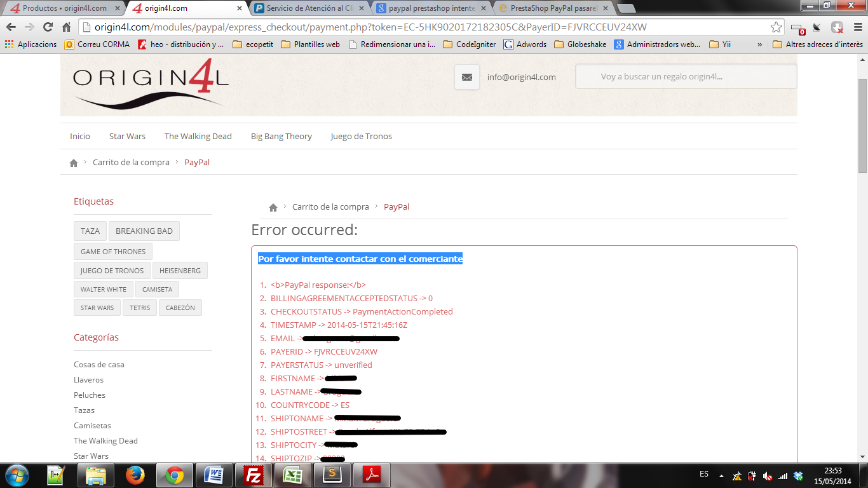The height and width of the screenshot is (488, 868).
Task: Click the muted volume tray icon
Action: [768, 476]
